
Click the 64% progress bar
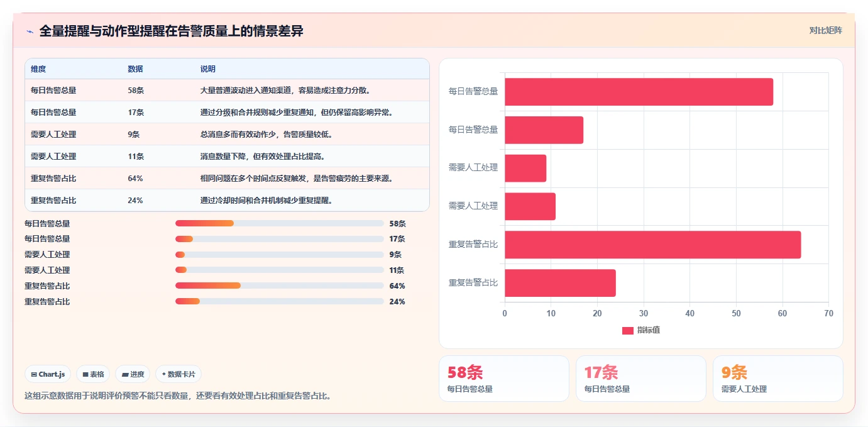(279, 286)
